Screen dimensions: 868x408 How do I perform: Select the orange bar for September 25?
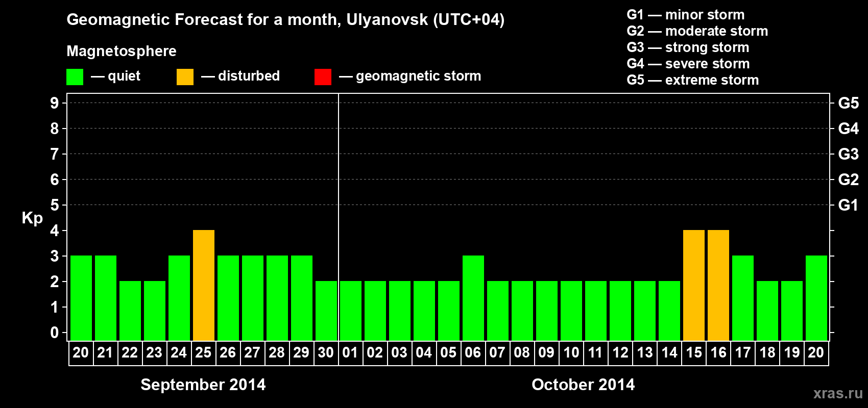pyautogui.click(x=204, y=285)
